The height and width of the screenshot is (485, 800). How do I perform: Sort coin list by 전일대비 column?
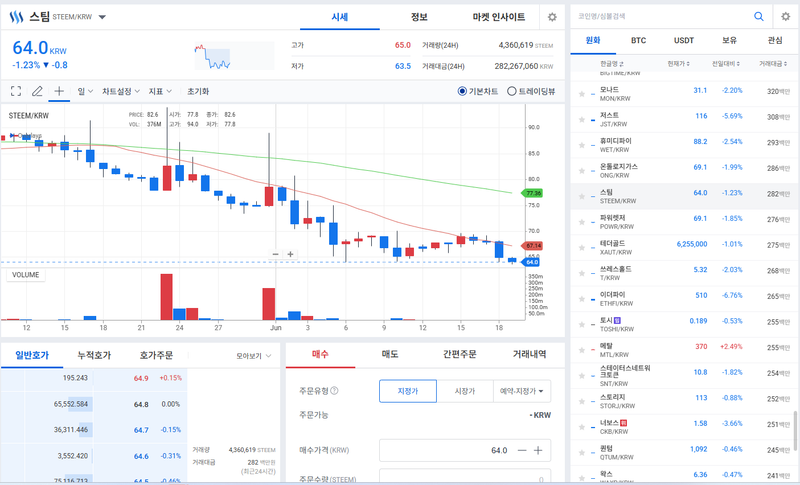[726, 64]
